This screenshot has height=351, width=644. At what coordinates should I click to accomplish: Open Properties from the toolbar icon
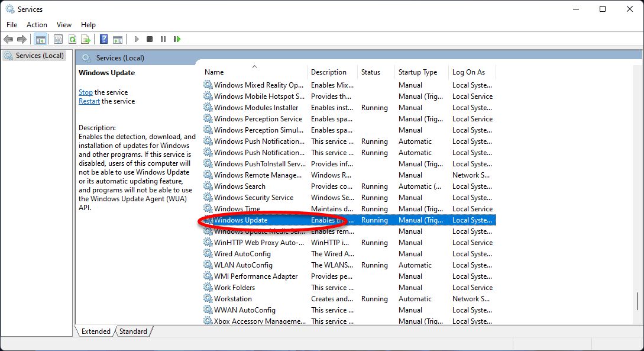(x=59, y=40)
